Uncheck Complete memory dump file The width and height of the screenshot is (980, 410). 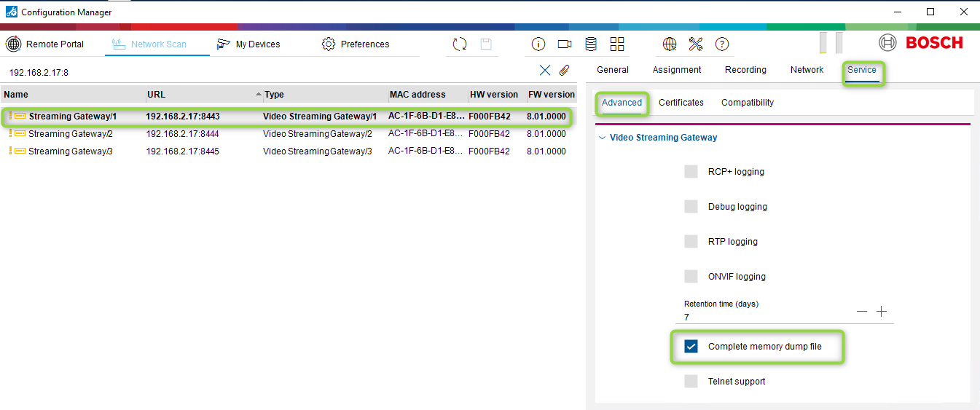pyautogui.click(x=691, y=347)
